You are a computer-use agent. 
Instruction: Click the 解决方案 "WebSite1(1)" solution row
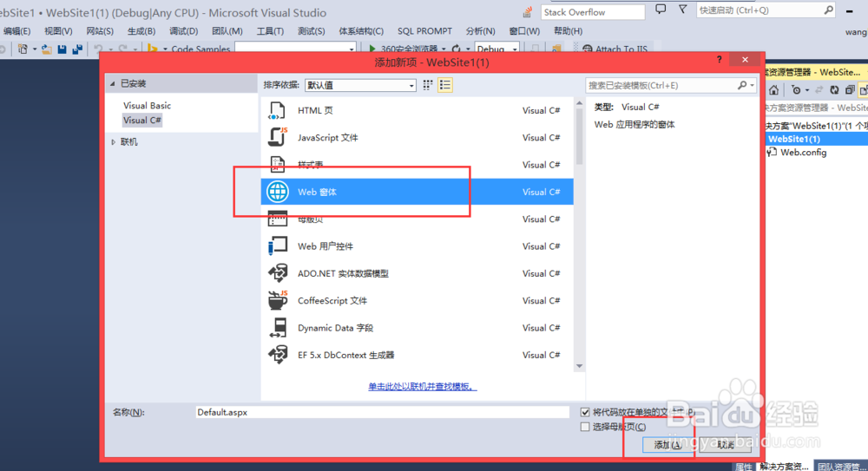(x=815, y=126)
